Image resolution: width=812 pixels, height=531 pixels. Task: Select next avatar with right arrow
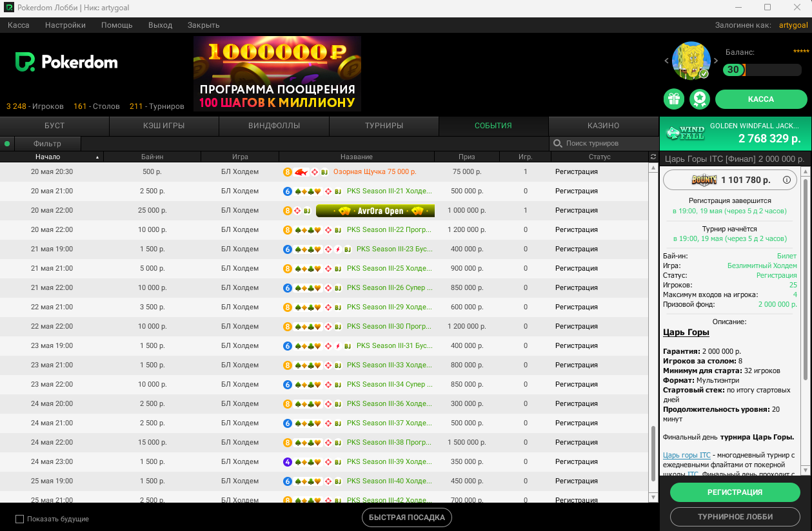(715, 61)
